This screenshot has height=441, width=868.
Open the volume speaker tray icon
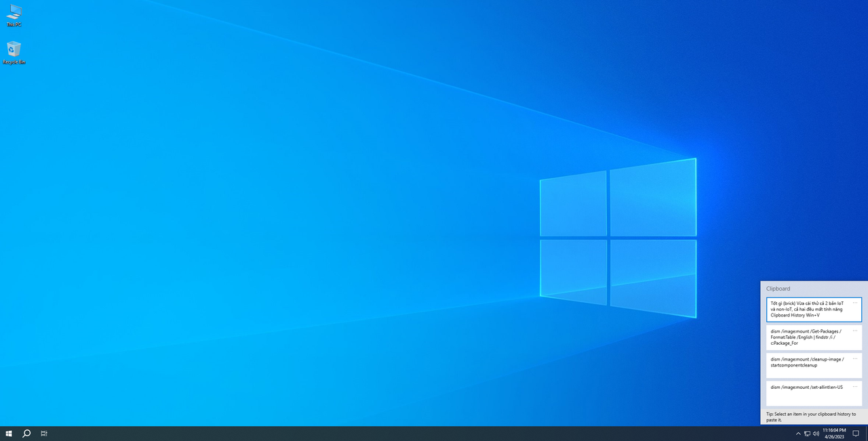[816, 434]
